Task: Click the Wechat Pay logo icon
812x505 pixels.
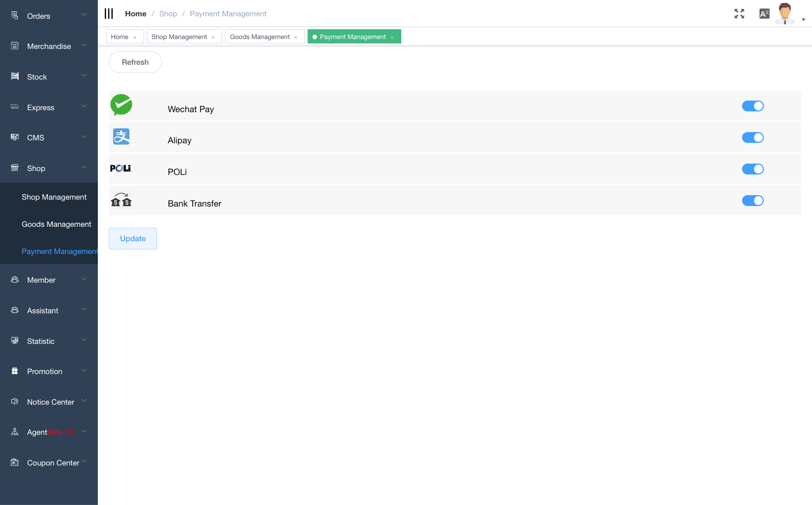Action: 121,105
